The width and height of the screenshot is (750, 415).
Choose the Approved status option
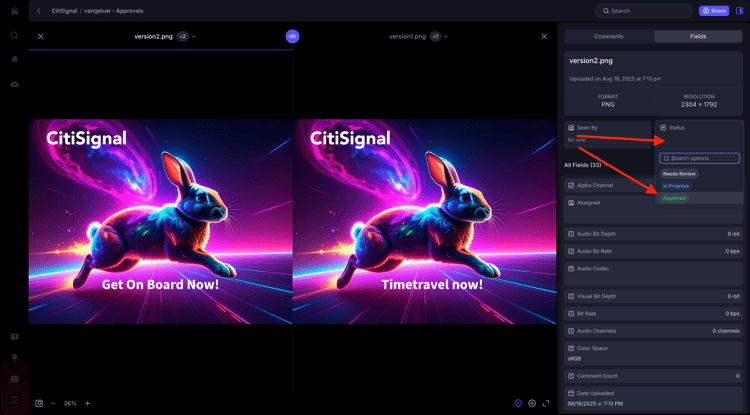(674, 198)
